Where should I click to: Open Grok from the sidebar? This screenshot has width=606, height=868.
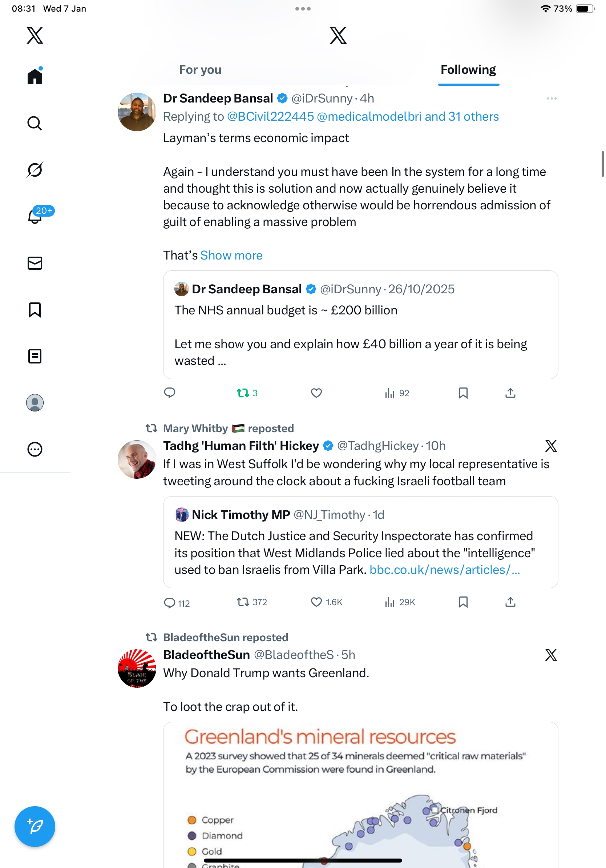(35, 170)
